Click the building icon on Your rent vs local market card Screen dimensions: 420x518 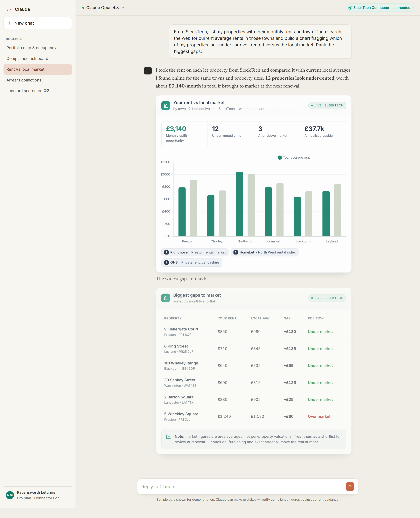pyautogui.click(x=166, y=105)
